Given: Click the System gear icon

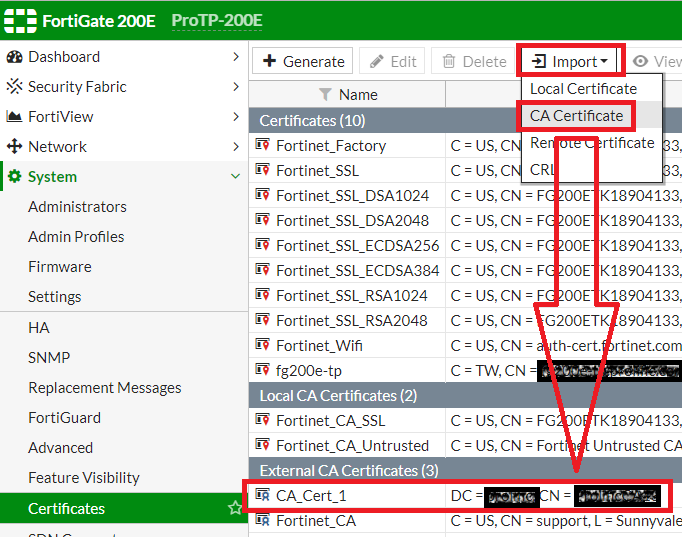Looking at the screenshot, I should 14,177.
